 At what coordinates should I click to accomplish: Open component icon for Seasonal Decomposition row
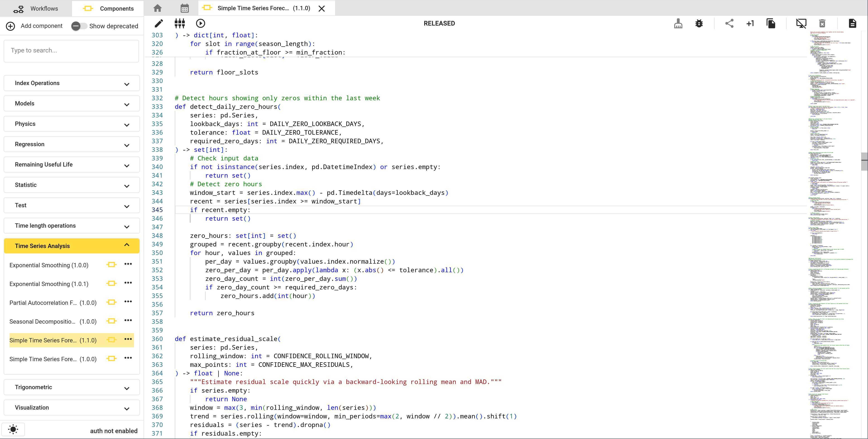pyautogui.click(x=112, y=321)
